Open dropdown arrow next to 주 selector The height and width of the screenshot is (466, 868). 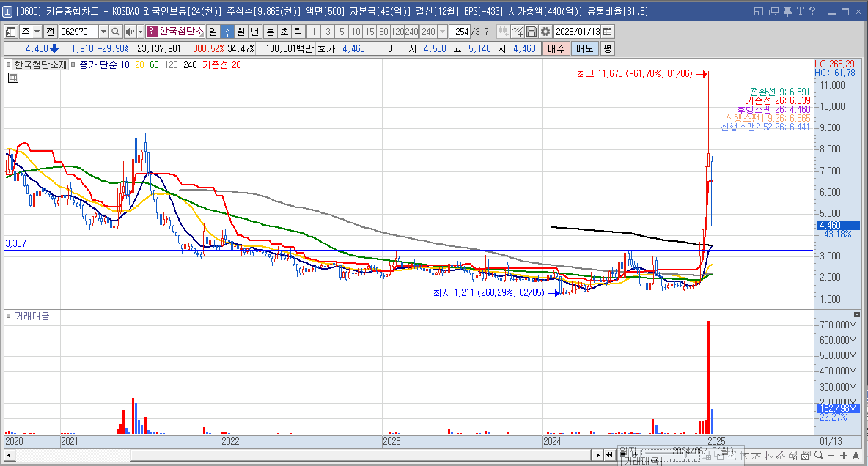click(37, 32)
